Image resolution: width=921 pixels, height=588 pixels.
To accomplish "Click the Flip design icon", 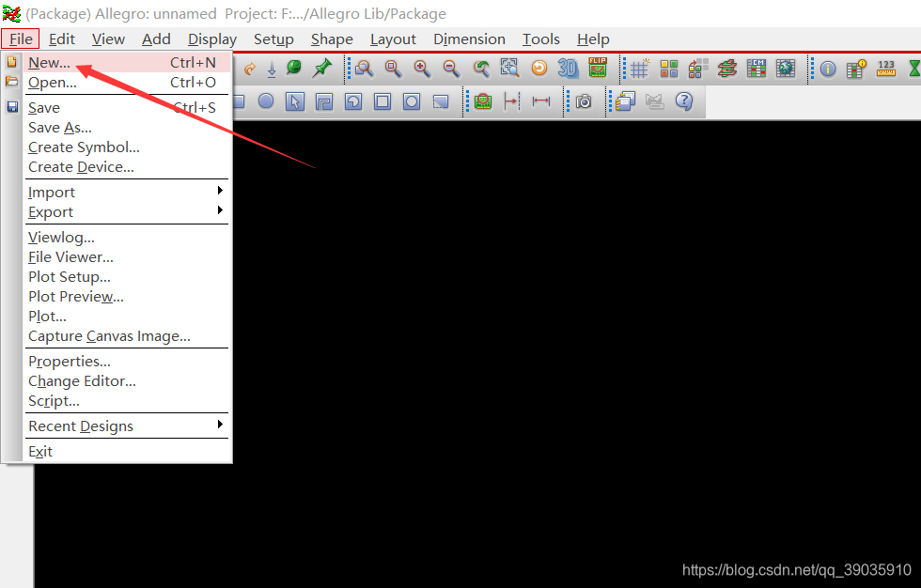I will point(598,68).
